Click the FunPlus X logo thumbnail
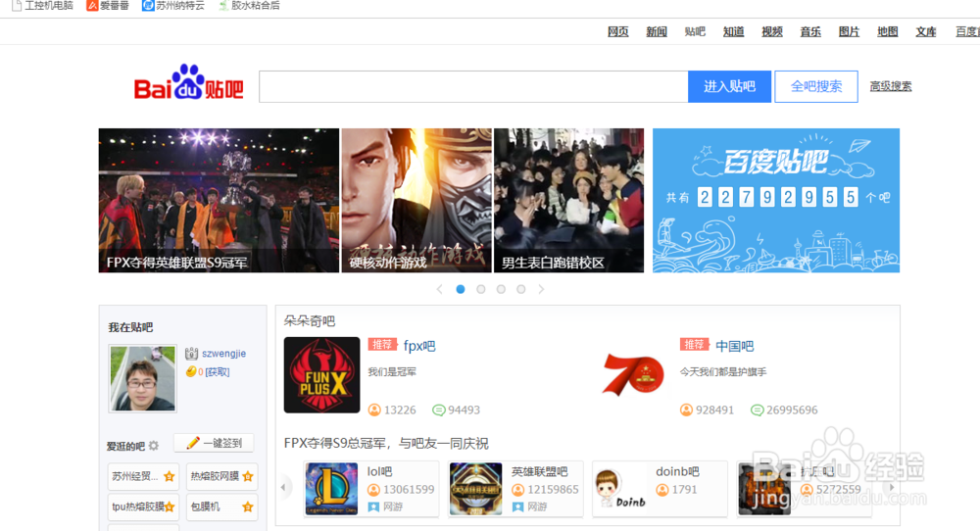The height and width of the screenshot is (531, 980). pyautogui.click(x=321, y=375)
